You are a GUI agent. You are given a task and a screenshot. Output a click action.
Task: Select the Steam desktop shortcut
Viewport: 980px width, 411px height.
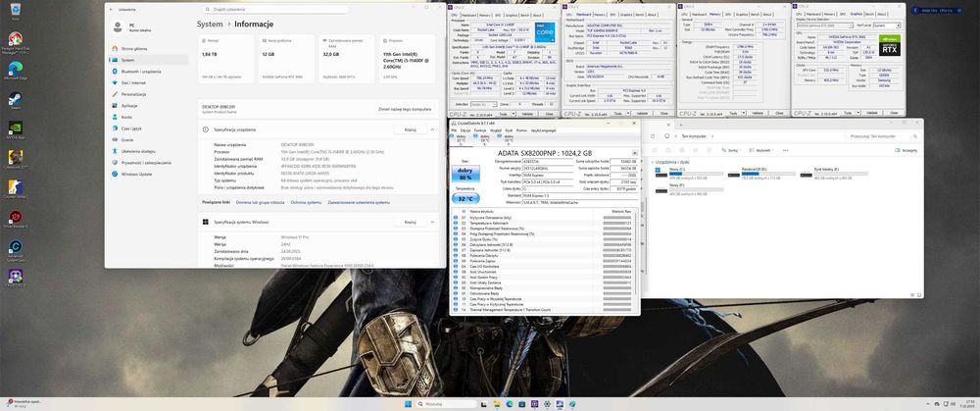[15, 101]
